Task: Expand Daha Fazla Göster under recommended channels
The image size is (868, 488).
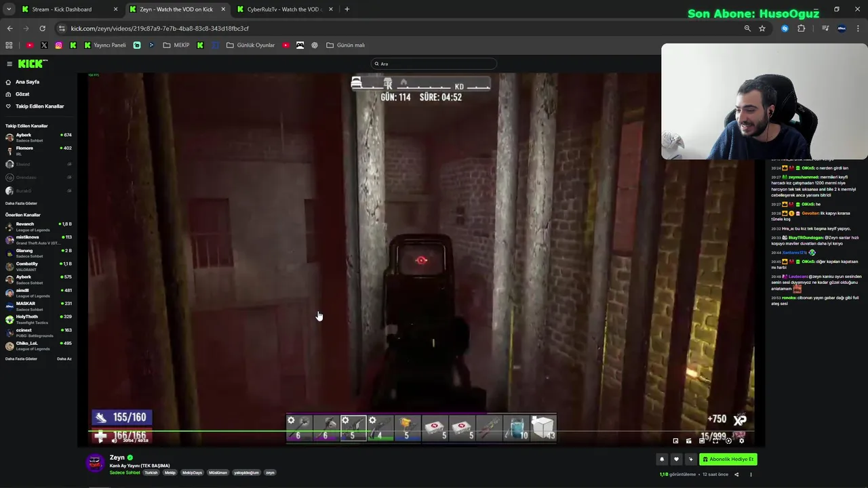Action: tap(21, 359)
